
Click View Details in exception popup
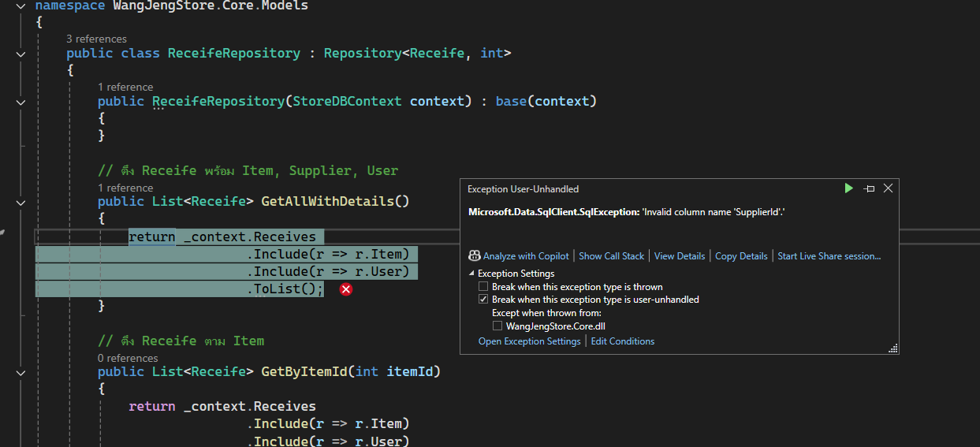(x=679, y=256)
